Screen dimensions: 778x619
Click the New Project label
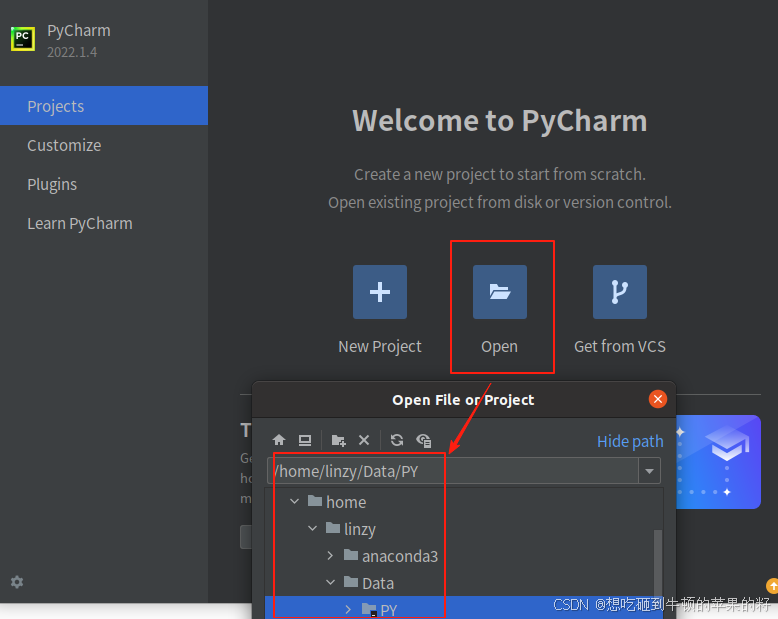pyautogui.click(x=380, y=346)
